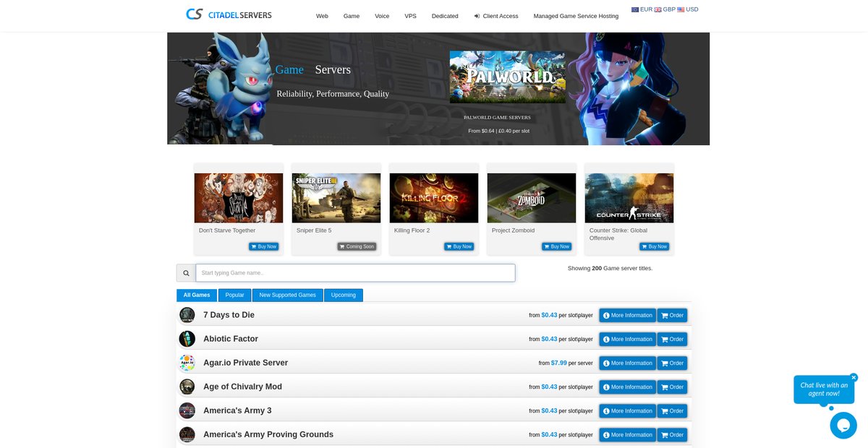Open Don't Starve Together thumbnail
Viewport: 868px width, 448px height.
pyautogui.click(x=239, y=198)
